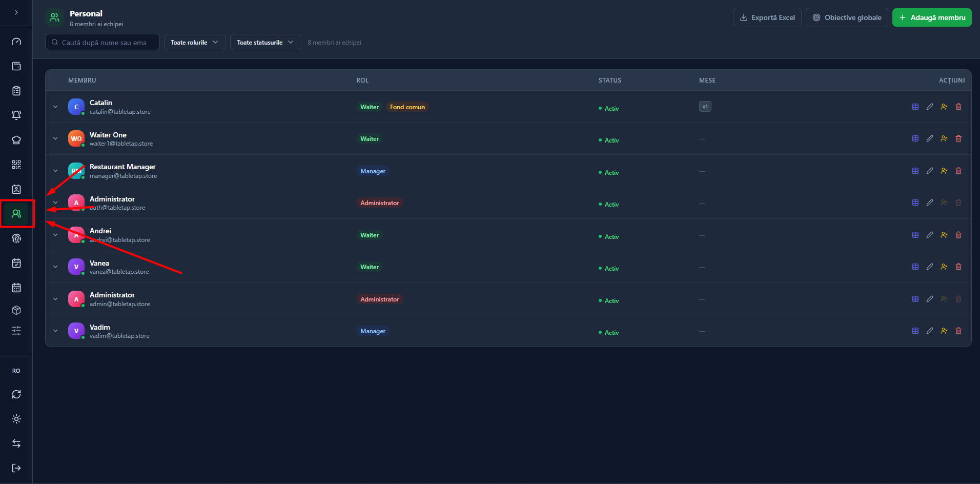This screenshot has height=484, width=980.
Task: Expand the Vanea member row chevron
Action: (55, 267)
